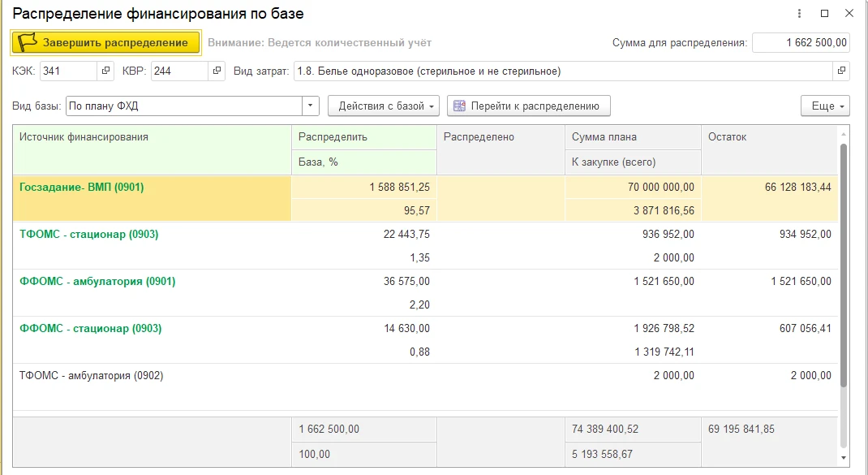
Task: Click the 66 128 183,44 remainder cell
Action: (x=770, y=198)
